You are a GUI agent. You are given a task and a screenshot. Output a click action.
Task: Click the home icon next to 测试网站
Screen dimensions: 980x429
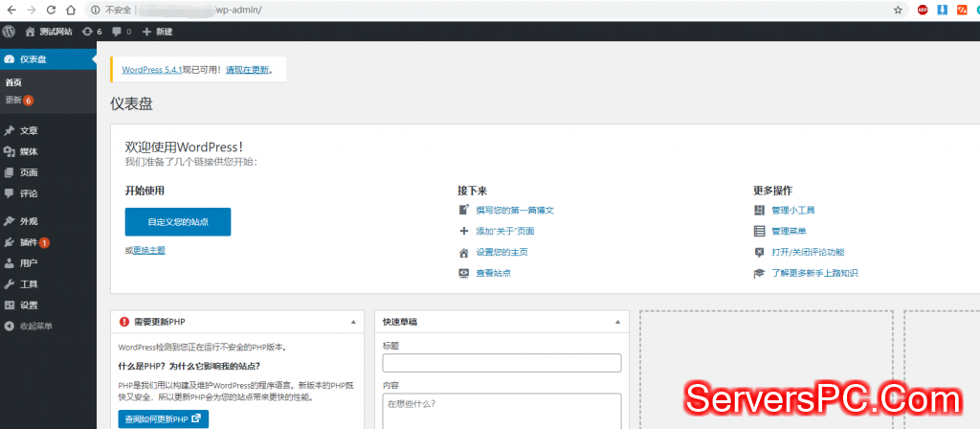coord(30,32)
